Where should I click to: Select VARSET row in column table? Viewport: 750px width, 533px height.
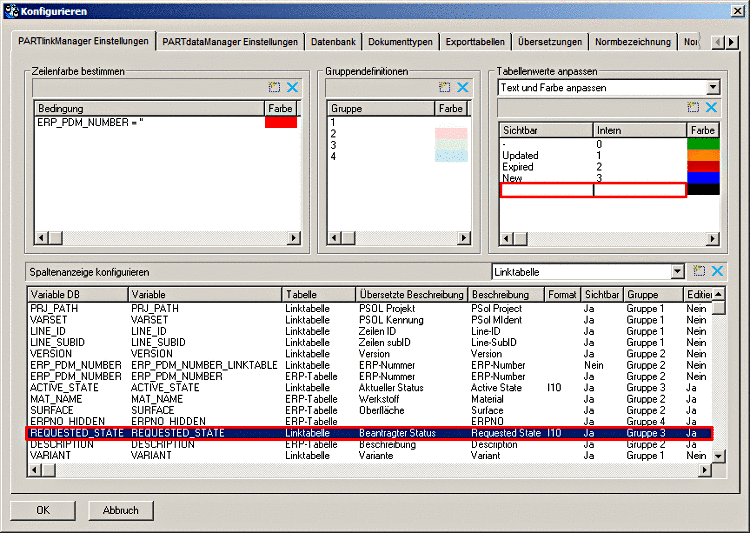pos(370,320)
